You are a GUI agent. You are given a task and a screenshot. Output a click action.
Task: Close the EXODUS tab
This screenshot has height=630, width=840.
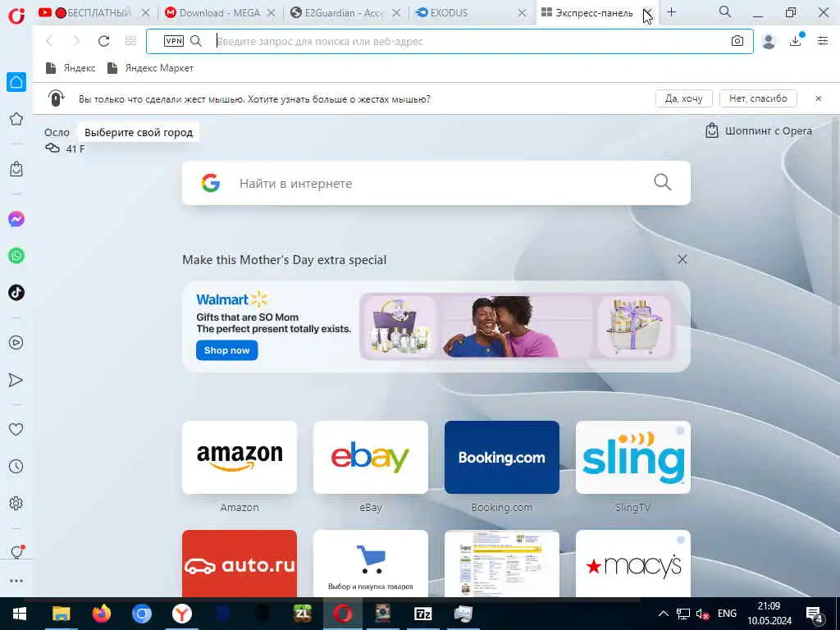522,13
